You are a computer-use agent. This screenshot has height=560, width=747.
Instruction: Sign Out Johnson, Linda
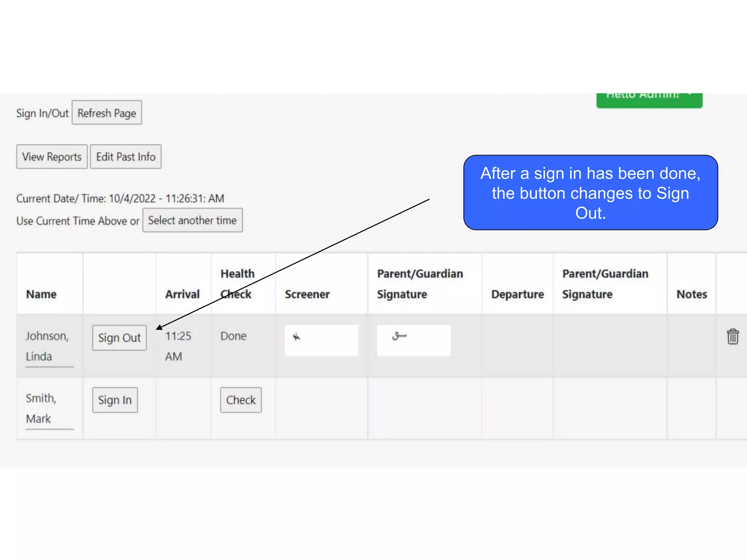[x=119, y=338]
